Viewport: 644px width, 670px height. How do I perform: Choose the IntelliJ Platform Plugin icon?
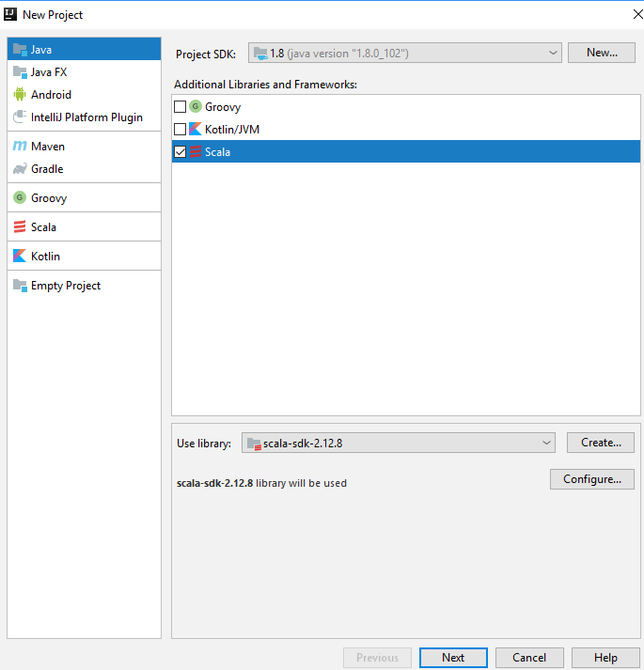click(20, 117)
